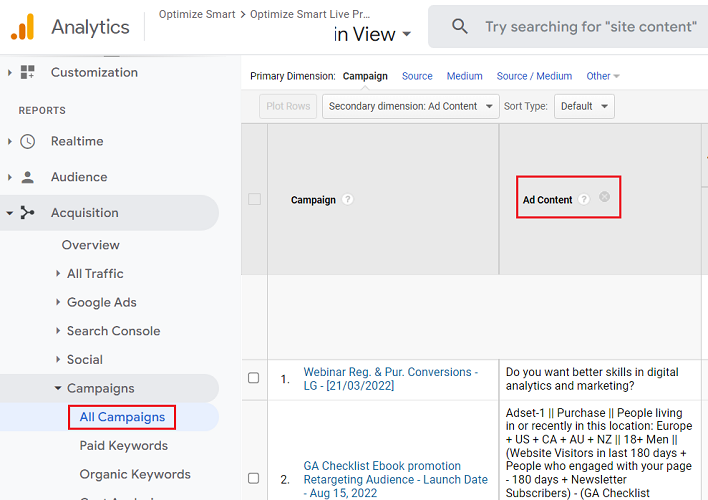This screenshot has width=708, height=500.
Task: Switch primary dimension to Source
Action: (x=417, y=76)
